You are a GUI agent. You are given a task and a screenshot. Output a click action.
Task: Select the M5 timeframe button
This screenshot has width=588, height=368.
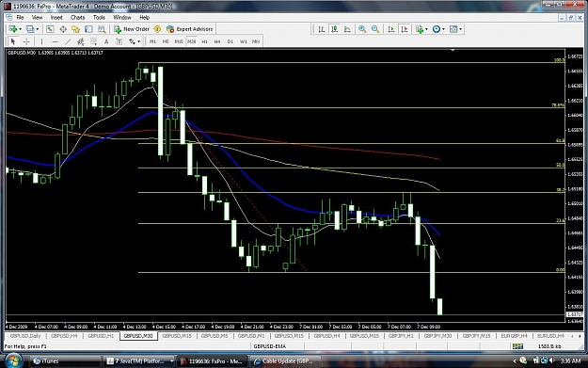point(166,41)
